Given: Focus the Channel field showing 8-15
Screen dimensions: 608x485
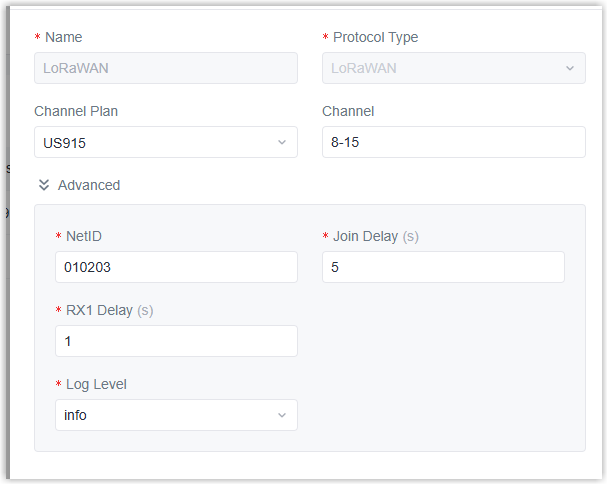Looking at the screenshot, I should 453,142.
